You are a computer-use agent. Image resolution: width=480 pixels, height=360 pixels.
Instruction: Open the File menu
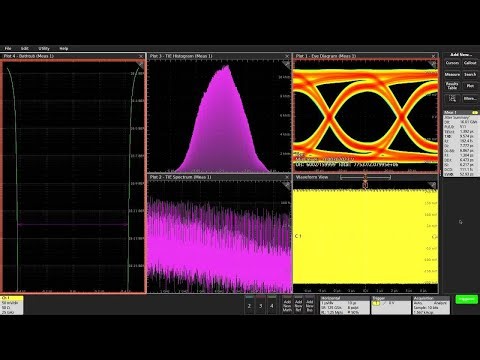pyautogui.click(x=8, y=48)
